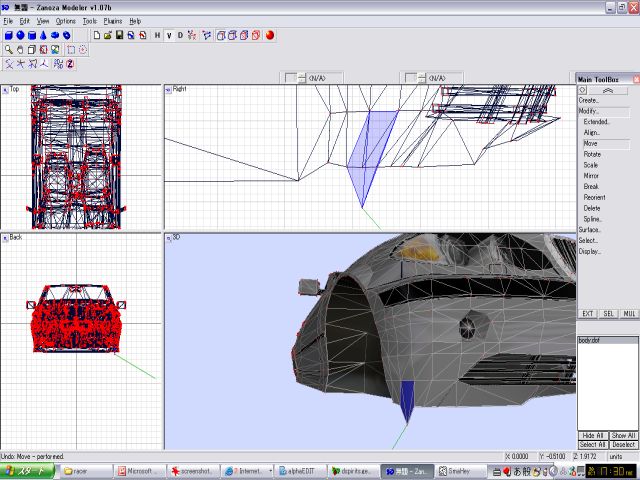Click the red sphere render icon
Viewport: 640px width, 480px height.
click(270, 35)
